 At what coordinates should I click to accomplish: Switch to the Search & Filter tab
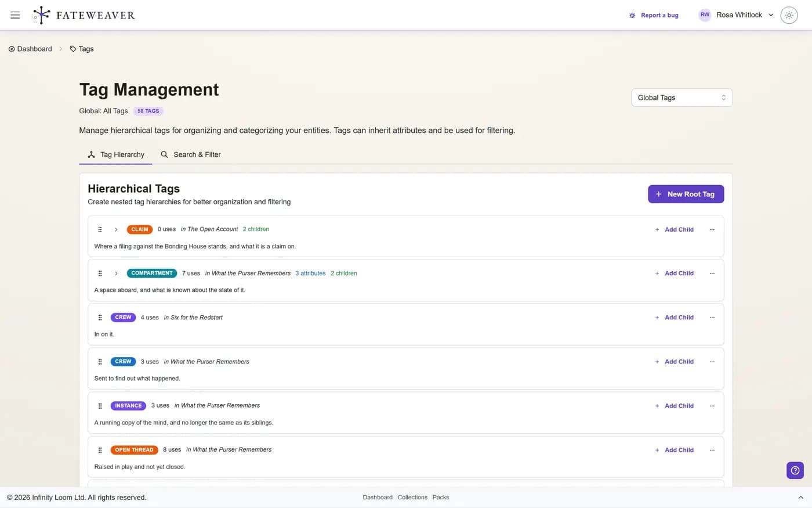point(191,154)
